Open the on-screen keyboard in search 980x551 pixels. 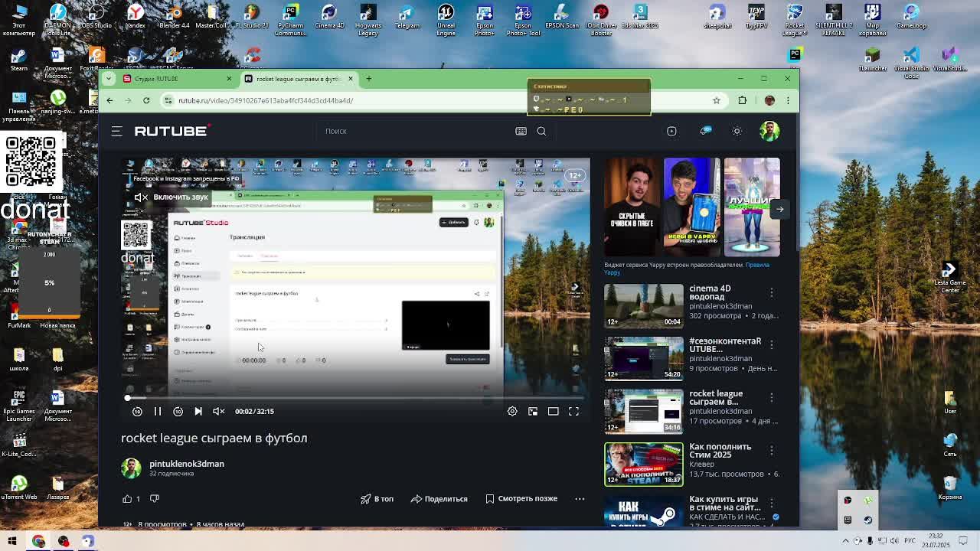(x=521, y=131)
